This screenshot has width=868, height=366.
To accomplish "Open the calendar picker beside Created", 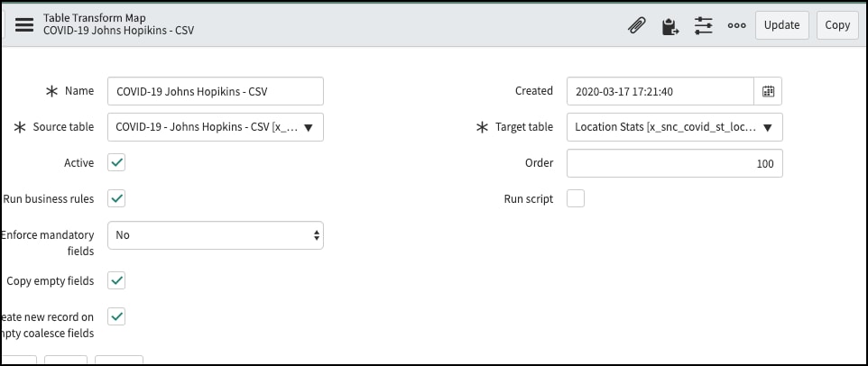I will pos(768,91).
